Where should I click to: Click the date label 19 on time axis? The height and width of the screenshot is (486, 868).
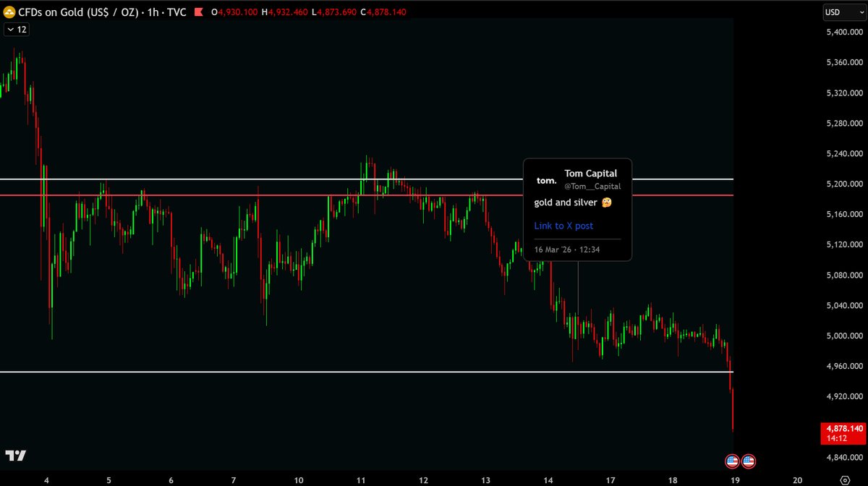[736, 479]
